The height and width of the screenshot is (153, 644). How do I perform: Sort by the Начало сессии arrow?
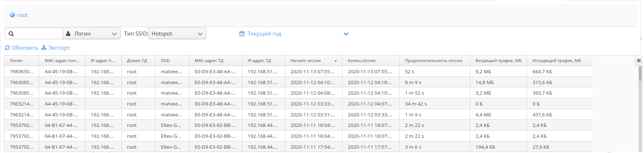pyautogui.click(x=336, y=61)
